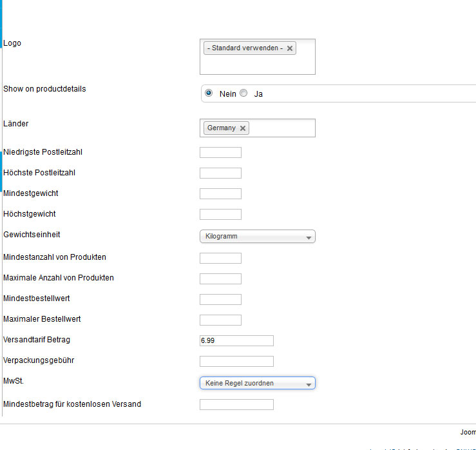476x450 pixels.
Task: Focus the Verpackungsgebühr input field
Action: pos(236,362)
